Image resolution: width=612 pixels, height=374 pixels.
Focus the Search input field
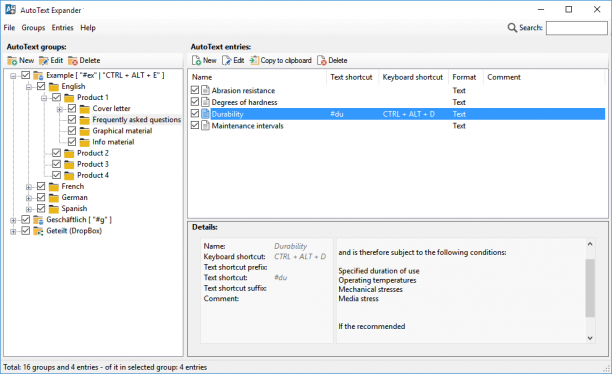coord(576,28)
